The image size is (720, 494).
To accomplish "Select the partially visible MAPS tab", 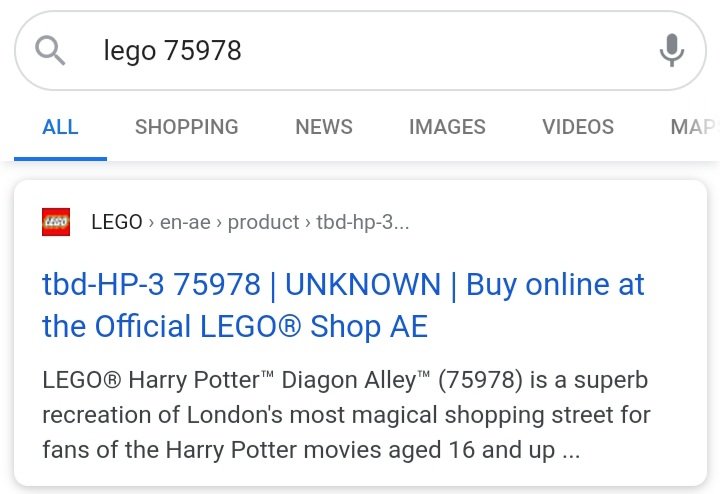I will pyautogui.click(x=694, y=127).
